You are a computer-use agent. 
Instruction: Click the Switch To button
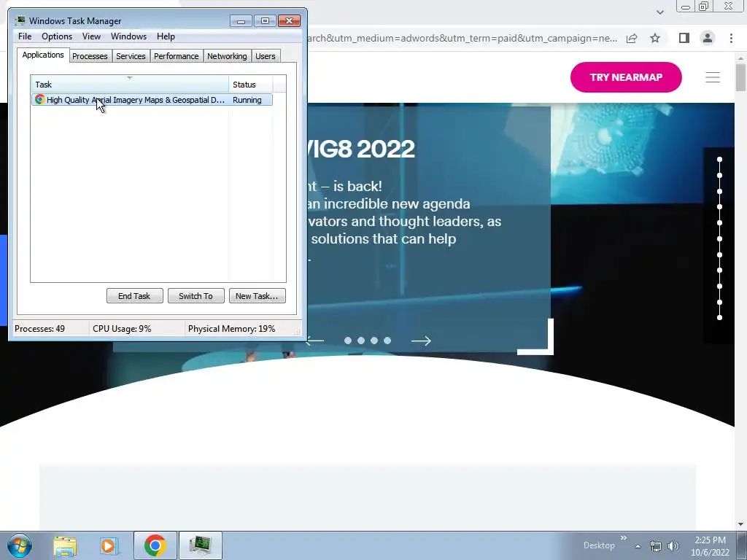click(x=196, y=296)
